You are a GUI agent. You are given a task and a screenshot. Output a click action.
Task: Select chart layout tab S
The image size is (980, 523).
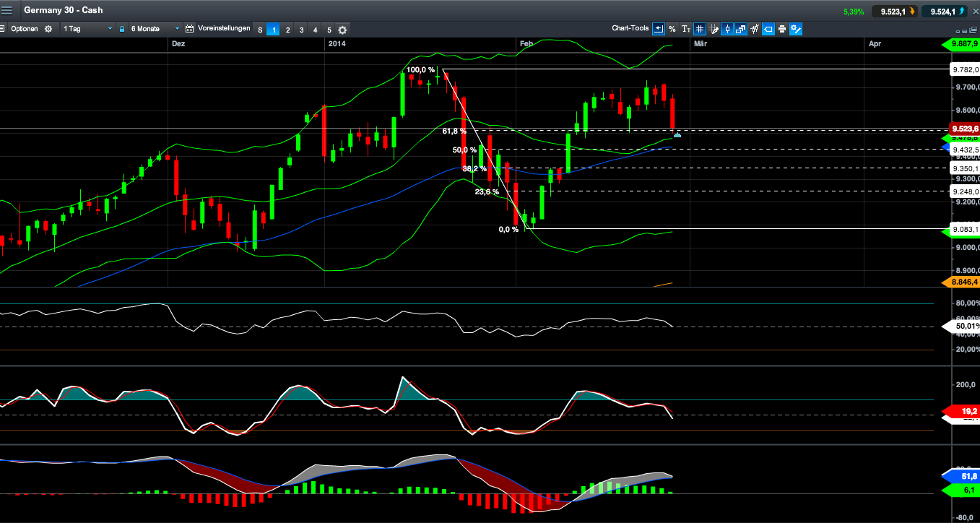[259, 30]
